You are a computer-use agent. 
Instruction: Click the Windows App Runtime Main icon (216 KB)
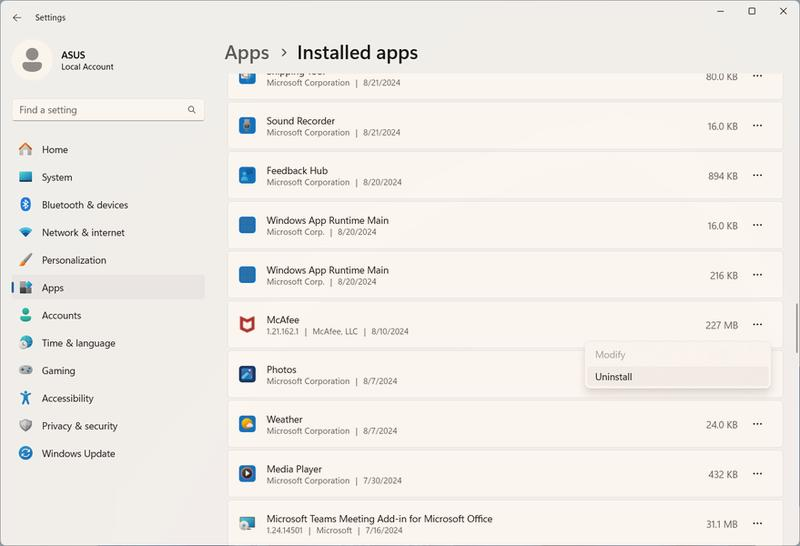[x=247, y=275]
